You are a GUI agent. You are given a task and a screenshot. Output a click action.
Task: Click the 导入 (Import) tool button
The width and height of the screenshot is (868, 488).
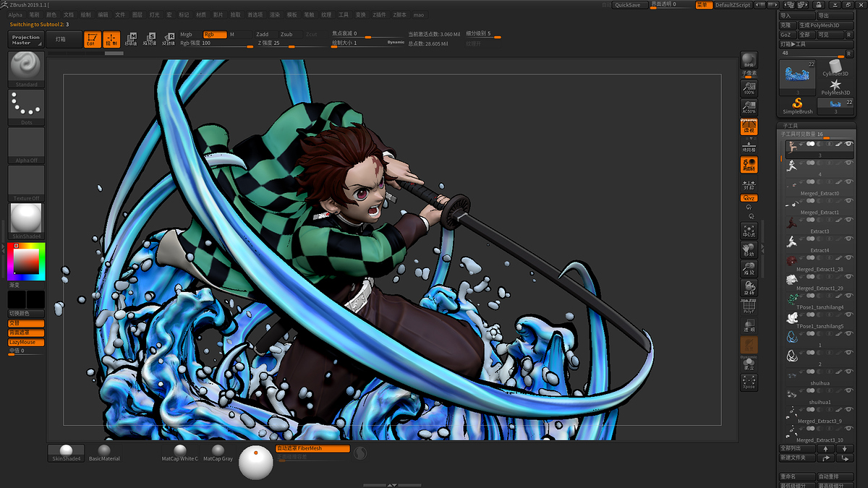tap(796, 15)
